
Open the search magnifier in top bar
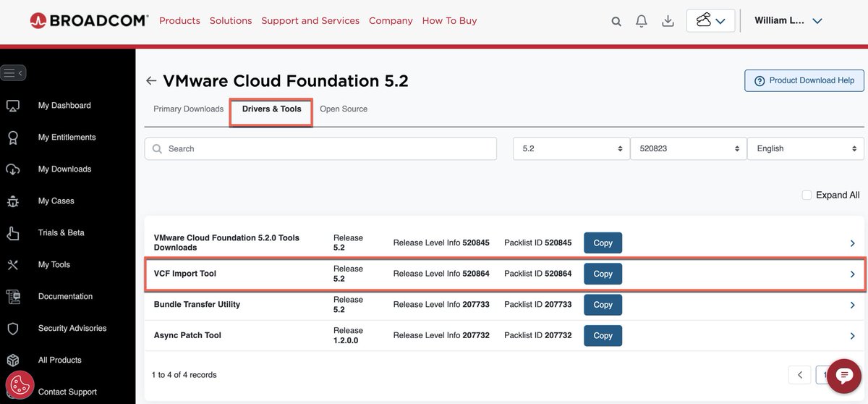pos(616,21)
